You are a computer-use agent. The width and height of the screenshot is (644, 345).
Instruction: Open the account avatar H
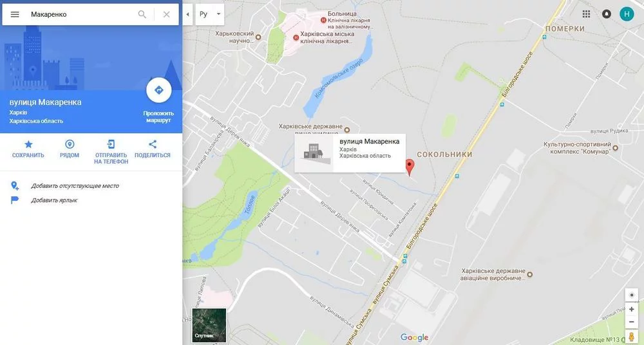[x=627, y=14]
